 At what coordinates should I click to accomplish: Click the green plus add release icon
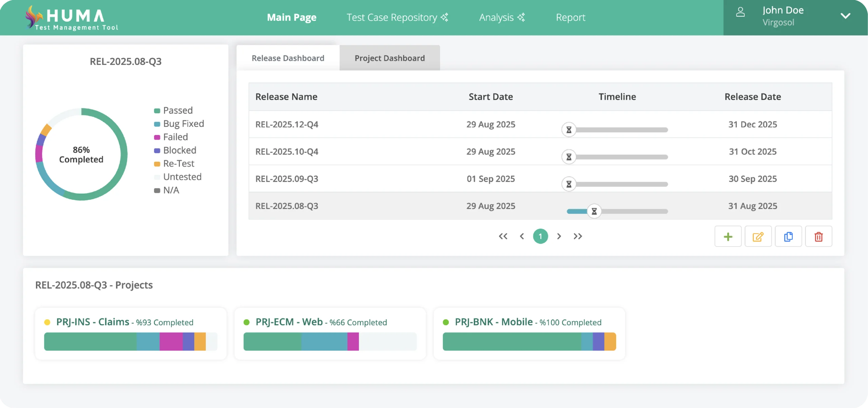[x=728, y=236]
